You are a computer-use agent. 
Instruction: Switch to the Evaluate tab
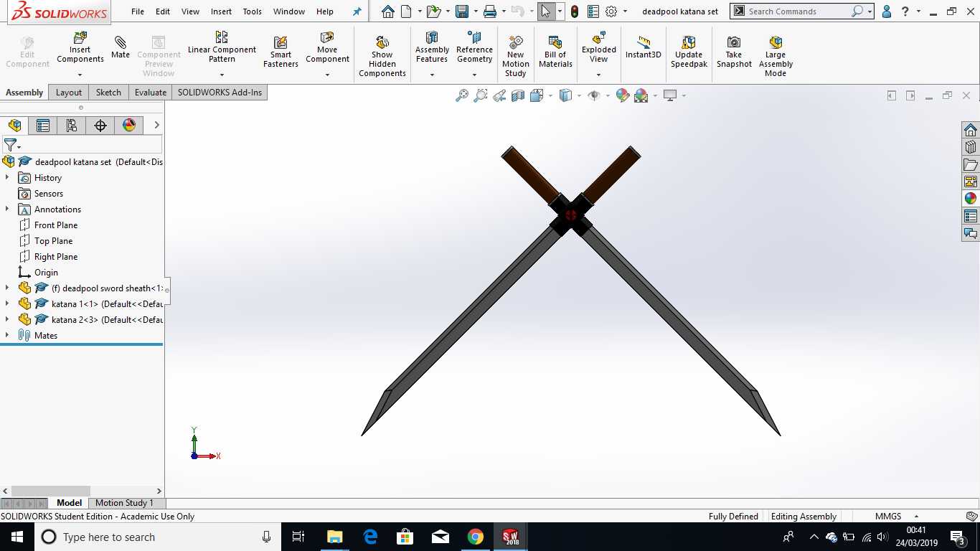(x=151, y=92)
